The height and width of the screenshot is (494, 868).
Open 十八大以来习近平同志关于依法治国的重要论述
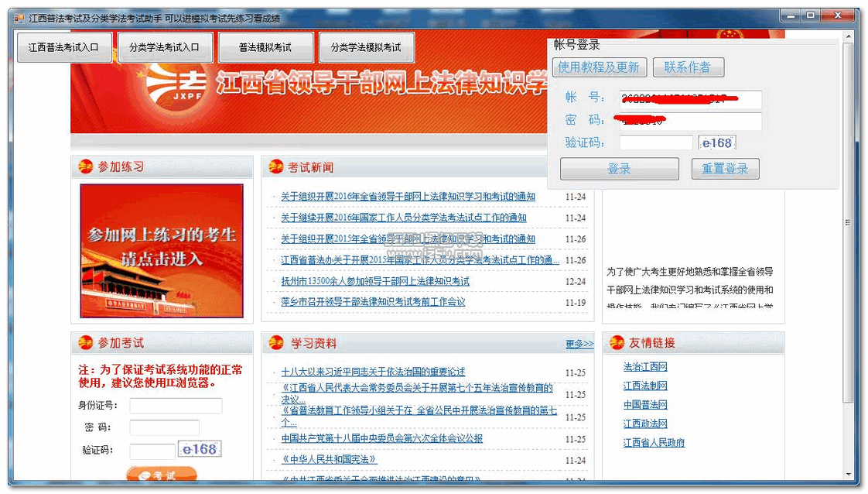tap(373, 372)
